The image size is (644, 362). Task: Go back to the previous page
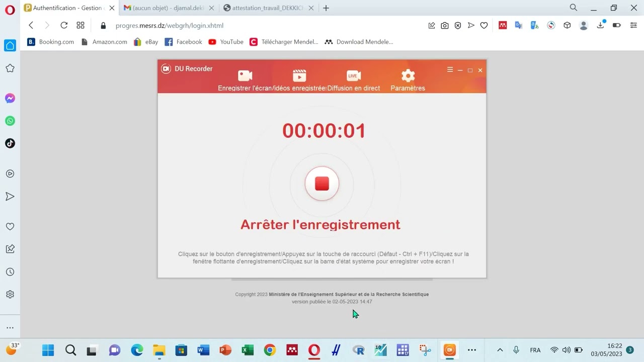(x=31, y=25)
